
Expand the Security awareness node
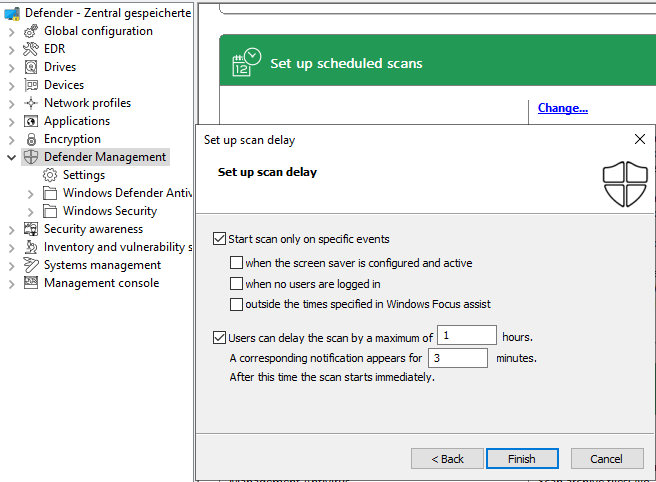(12, 230)
